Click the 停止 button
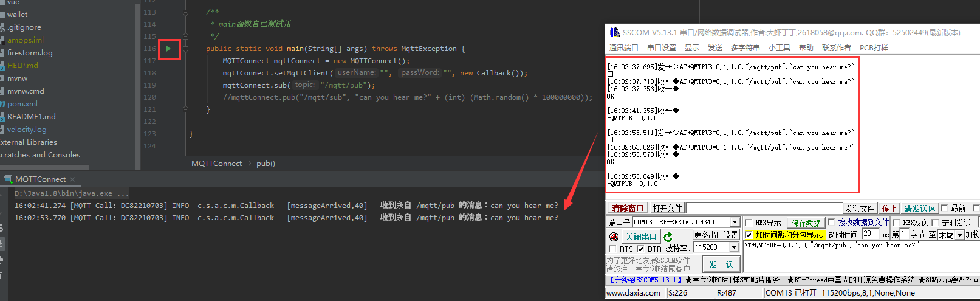Viewport: 980px width, 301px height. (889, 209)
